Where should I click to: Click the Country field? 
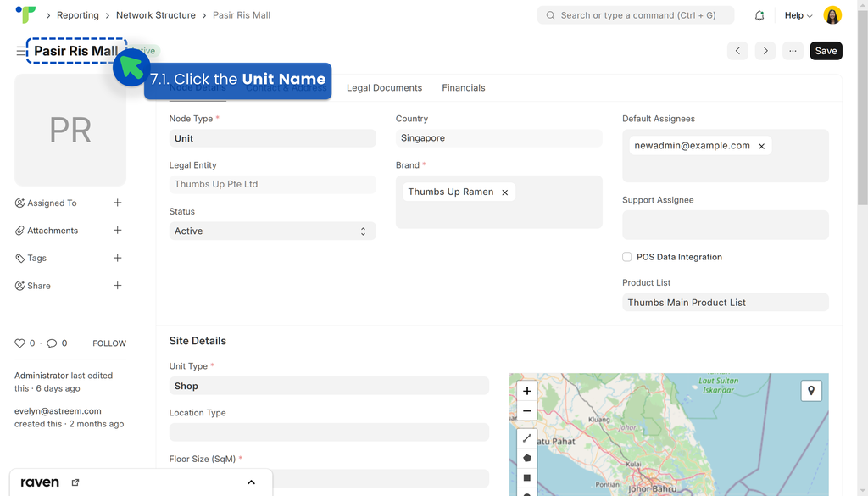pyautogui.click(x=498, y=138)
